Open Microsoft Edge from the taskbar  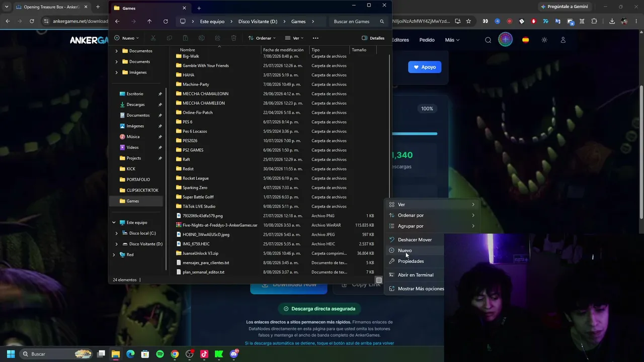[130, 354]
